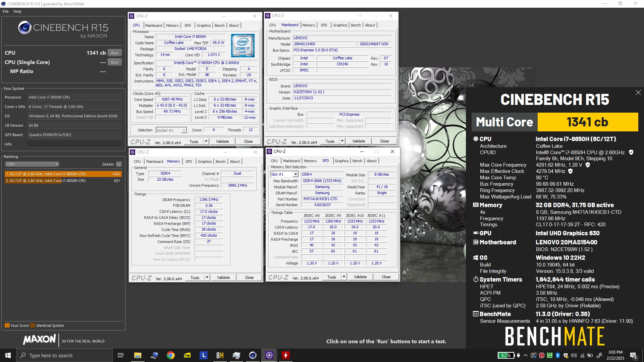Click the 62% battery level indicator
The width and height of the screenshot is (644, 362).
(506, 355)
